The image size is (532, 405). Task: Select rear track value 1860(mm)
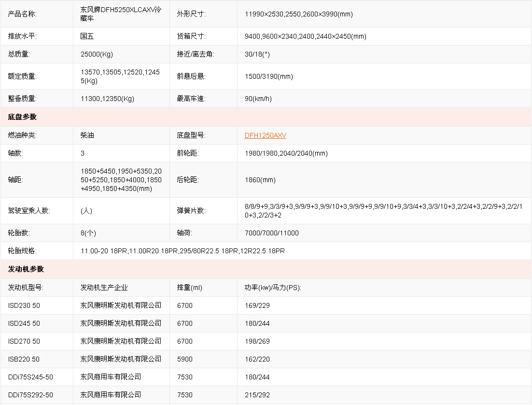(260, 180)
